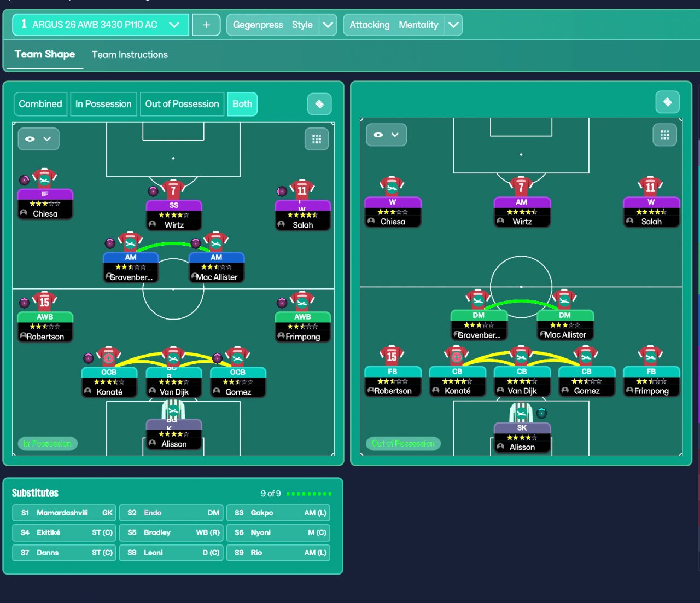
Task: Click the purple badge beside Konaté's OCB shirt
Action: coord(89,358)
